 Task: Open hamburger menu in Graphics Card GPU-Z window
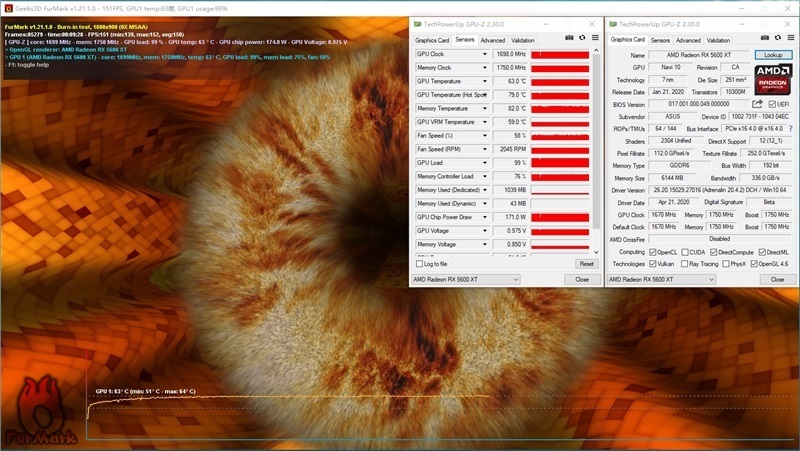tap(790, 38)
